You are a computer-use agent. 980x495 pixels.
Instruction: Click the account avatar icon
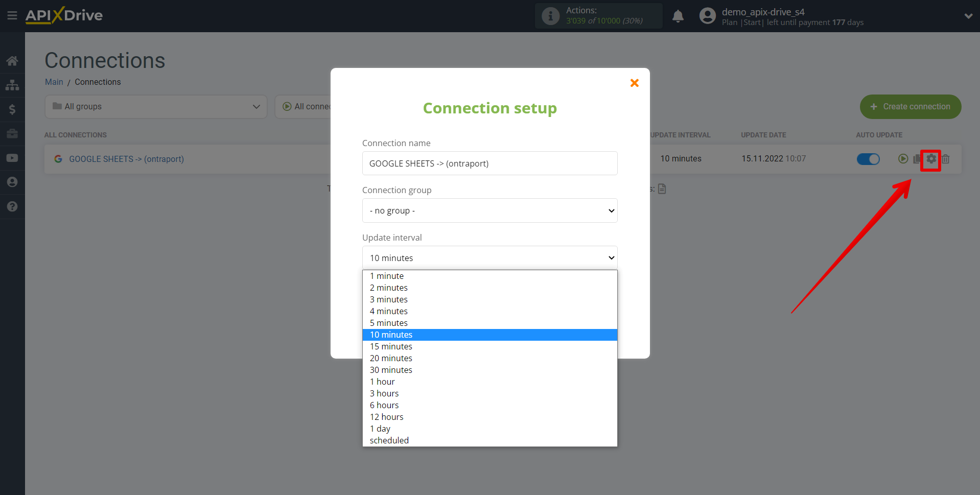708,16
